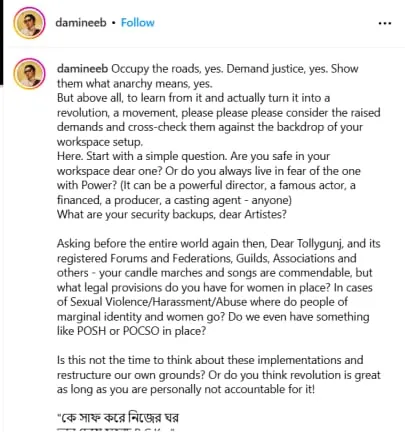Click the line "them what anarchy means, yes."
405x432 pixels.
coord(135,83)
